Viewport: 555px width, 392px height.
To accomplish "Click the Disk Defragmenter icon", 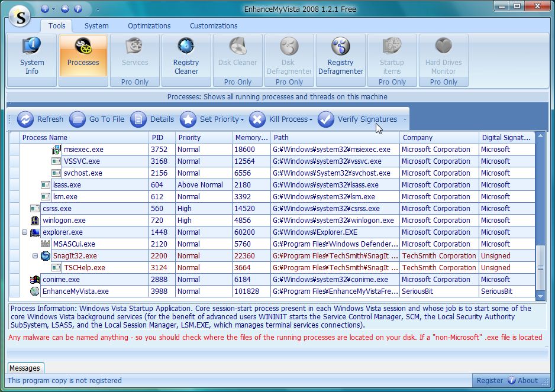I will click(289, 46).
